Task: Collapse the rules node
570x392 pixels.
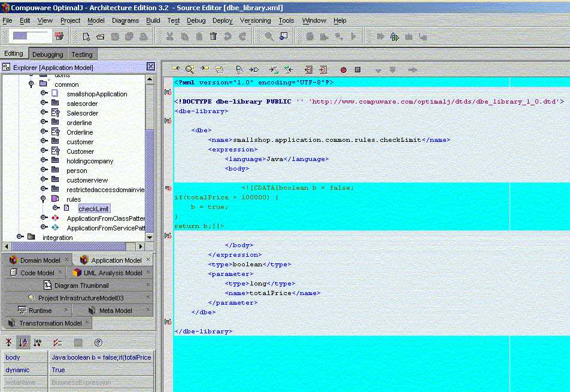Action: click(43, 199)
